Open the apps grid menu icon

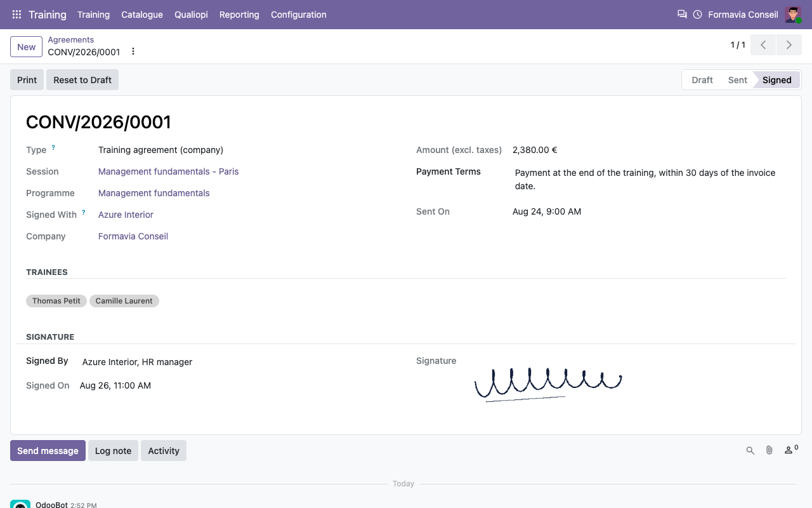(16, 15)
